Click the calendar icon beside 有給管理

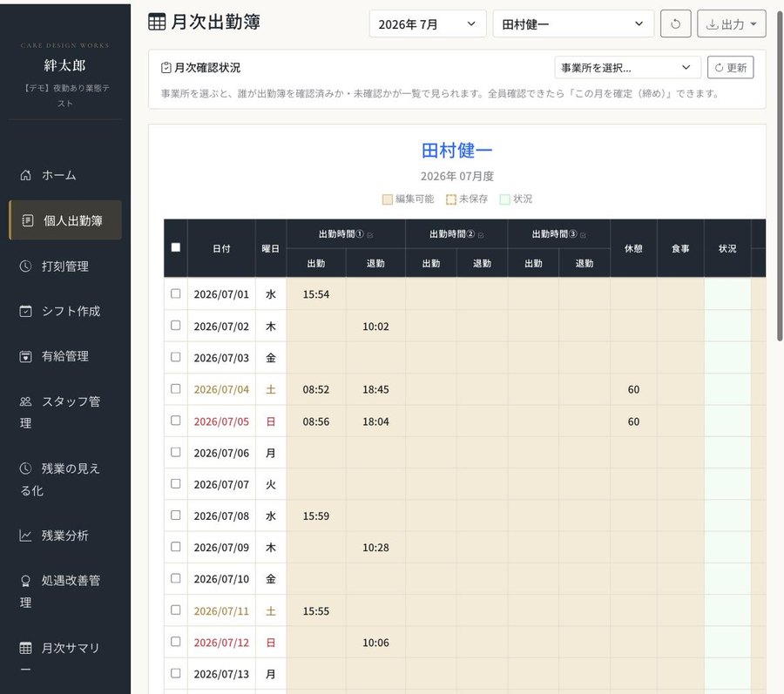click(x=25, y=356)
